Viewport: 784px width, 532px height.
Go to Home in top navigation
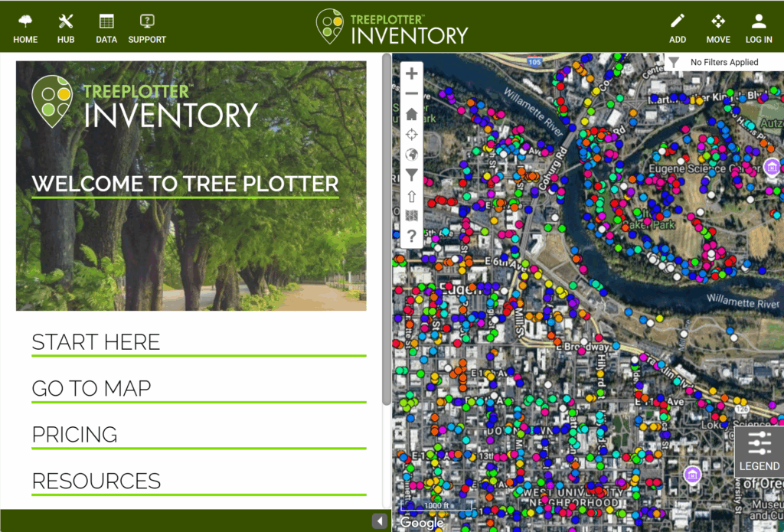(25, 28)
